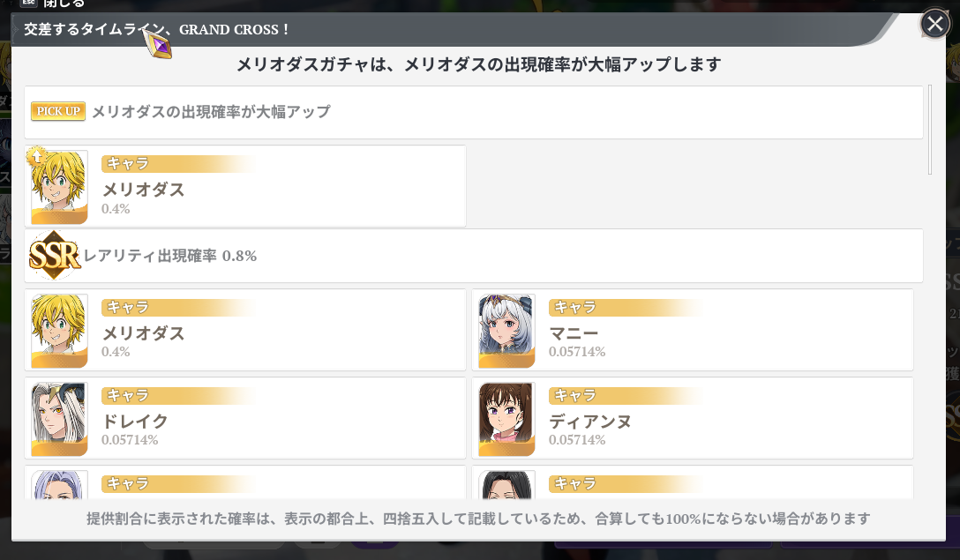Close the gacha rates dialog

click(934, 24)
